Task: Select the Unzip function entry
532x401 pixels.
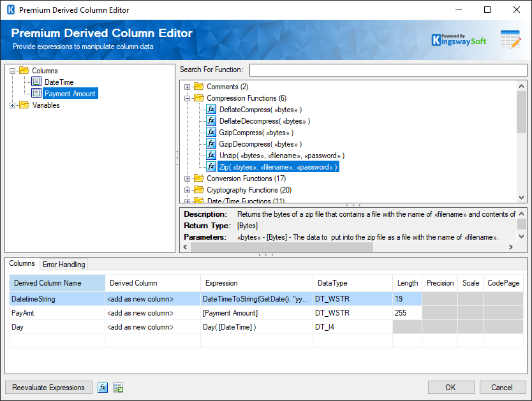Action: (281, 156)
